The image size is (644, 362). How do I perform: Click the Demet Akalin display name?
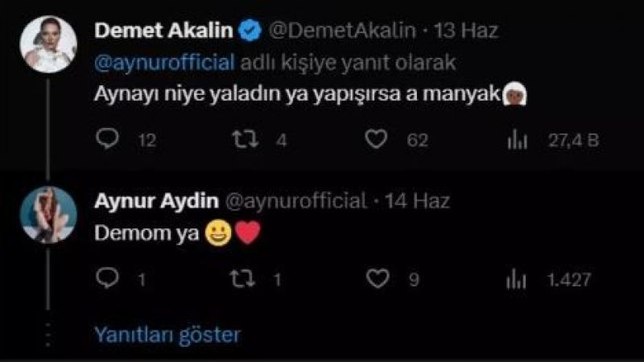coord(164,31)
